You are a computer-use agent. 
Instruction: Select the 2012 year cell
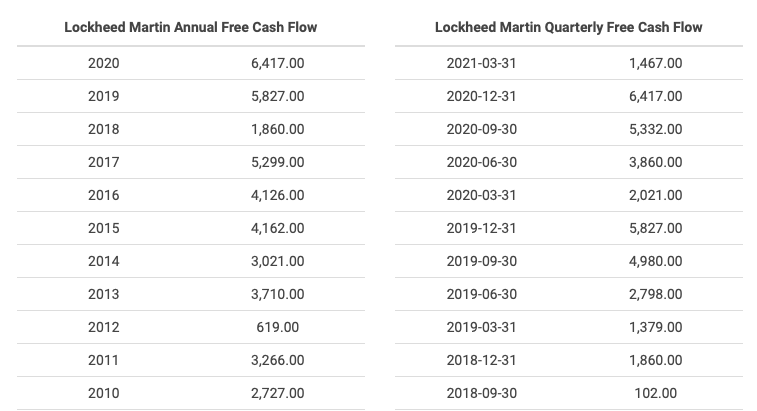click(x=103, y=327)
